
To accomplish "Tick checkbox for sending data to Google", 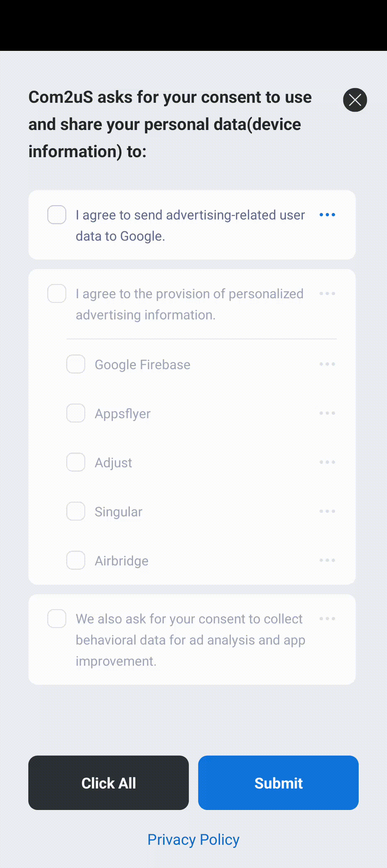I will click(x=57, y=215).
